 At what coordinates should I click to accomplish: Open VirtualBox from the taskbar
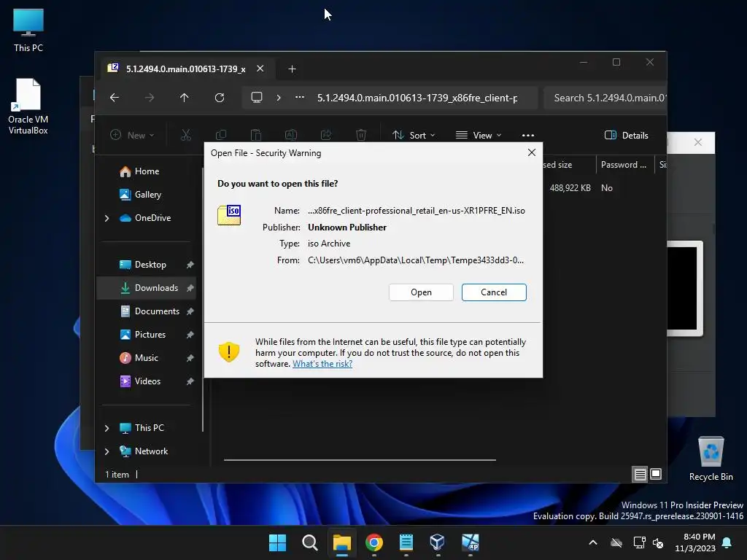[438, 542]
